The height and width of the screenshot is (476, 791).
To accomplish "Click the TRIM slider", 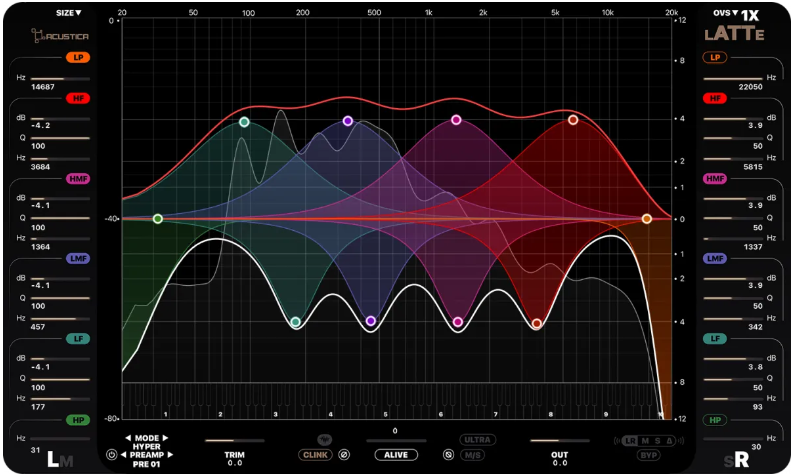I will point(235,441).
